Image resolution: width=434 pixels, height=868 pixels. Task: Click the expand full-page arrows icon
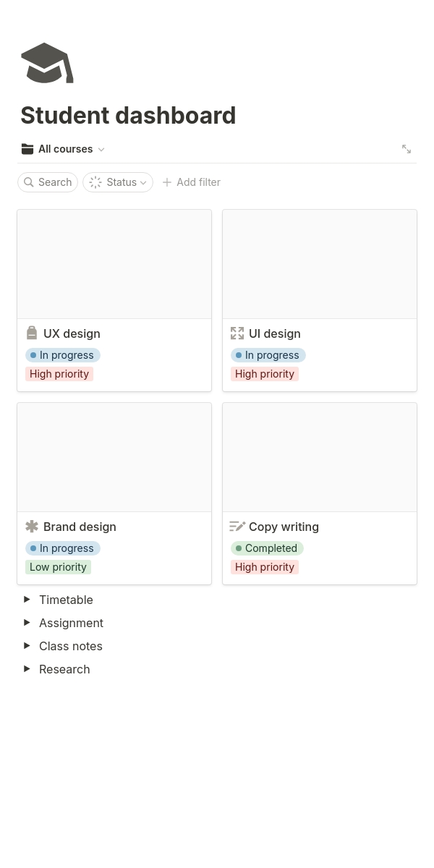coord(407,149)
